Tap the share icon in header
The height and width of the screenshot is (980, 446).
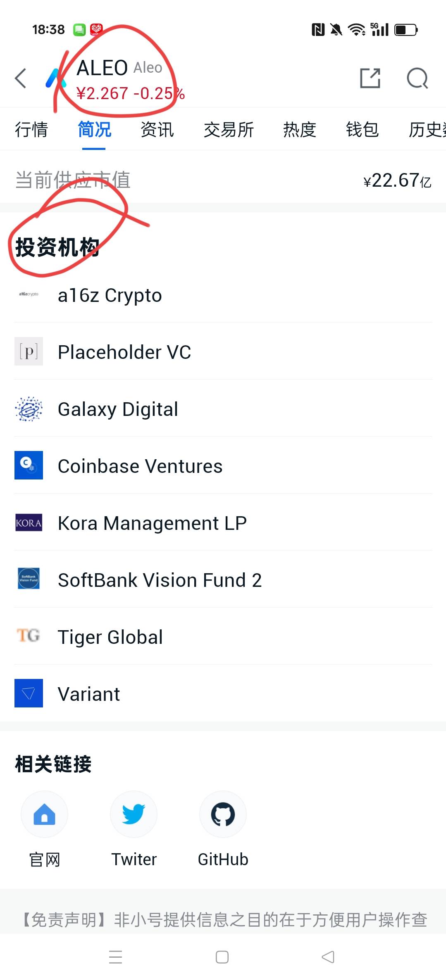[x=370, y=78]
